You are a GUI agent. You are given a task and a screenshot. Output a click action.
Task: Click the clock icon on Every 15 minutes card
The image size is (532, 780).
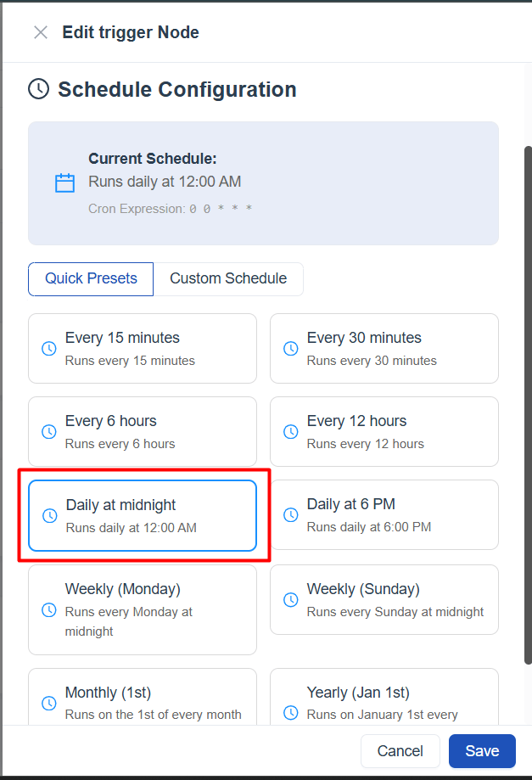pos(48,348)
